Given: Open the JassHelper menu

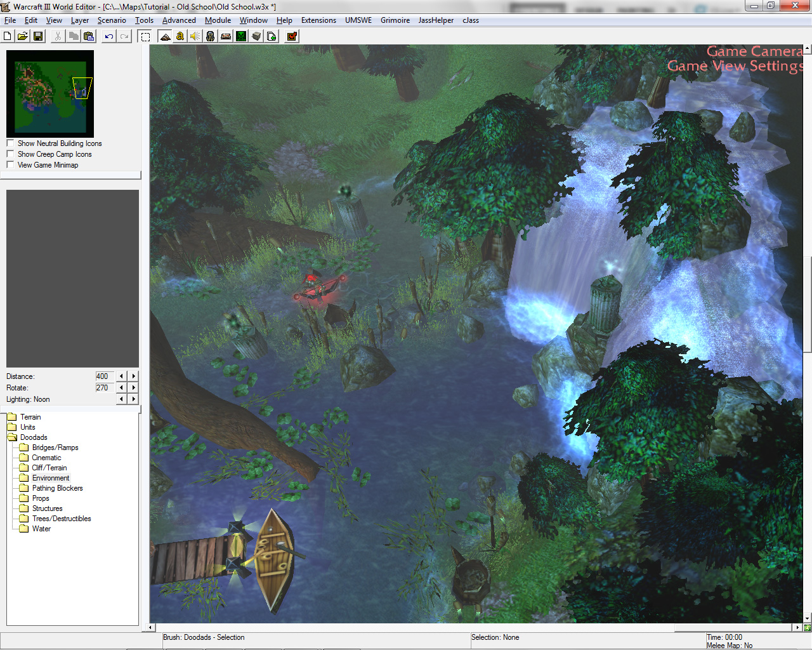Looking at the screenshot, I should click(x=436, y=20).
